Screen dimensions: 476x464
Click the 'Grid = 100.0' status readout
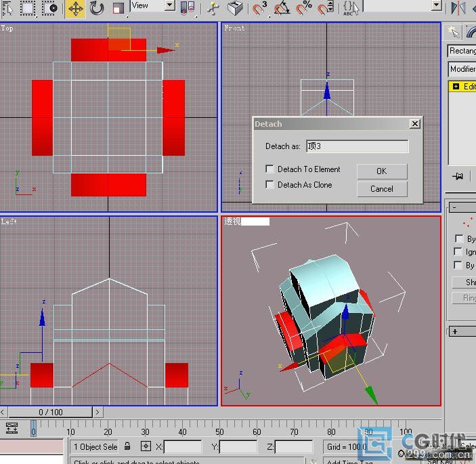347,446
